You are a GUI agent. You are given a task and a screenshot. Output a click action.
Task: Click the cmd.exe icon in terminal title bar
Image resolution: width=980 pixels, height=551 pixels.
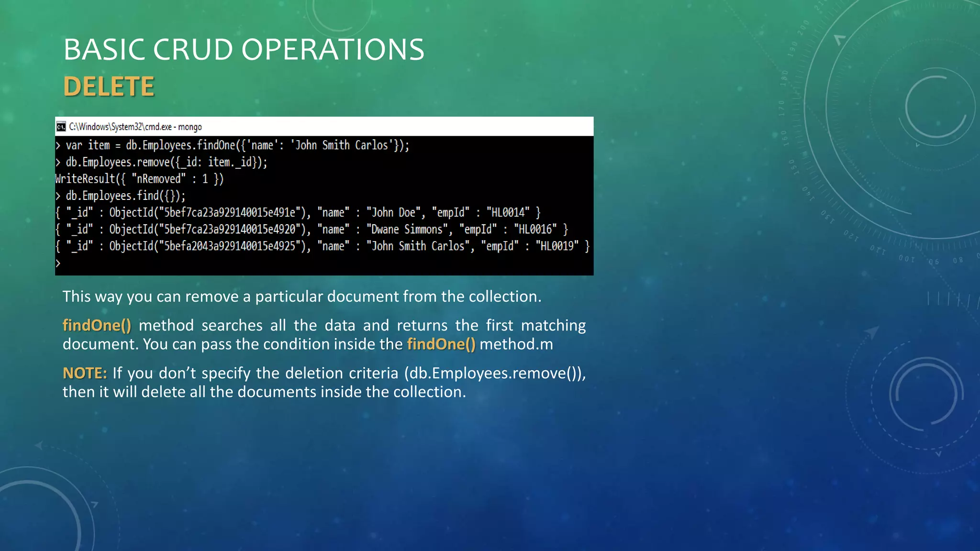tap(61, 127)
